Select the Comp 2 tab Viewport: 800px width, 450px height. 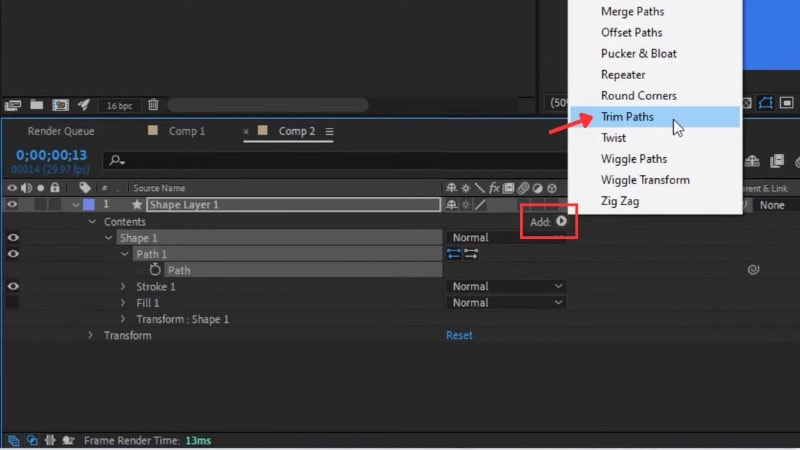pyautogui.click(x=296, y=131)
